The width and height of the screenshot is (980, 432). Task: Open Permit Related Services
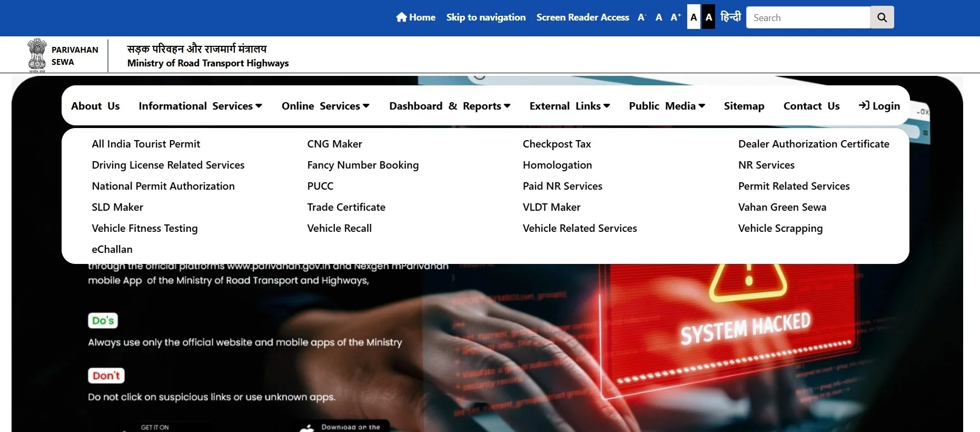point(794,186)
